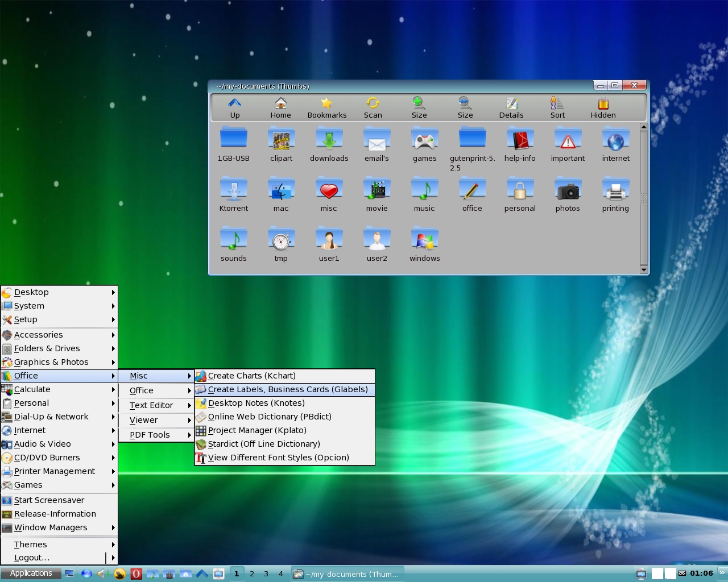
Task: Switch to the Details view from the toolbar
Action: pos(511,107)
